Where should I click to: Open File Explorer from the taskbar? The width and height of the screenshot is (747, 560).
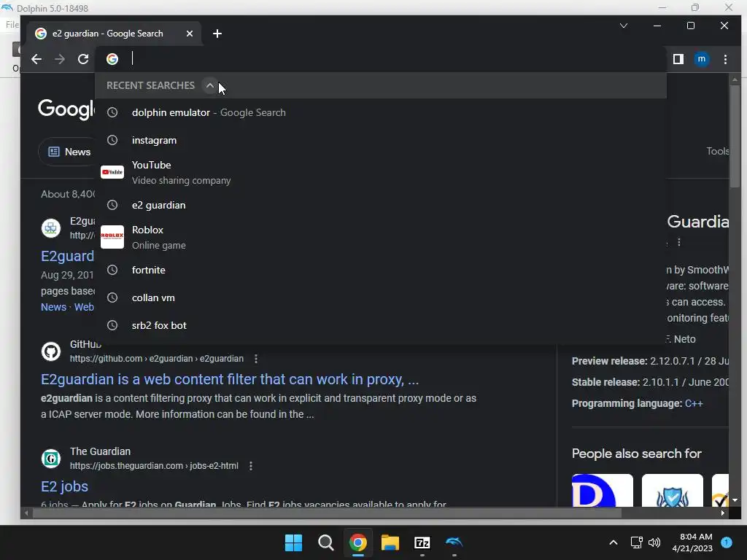390,542
